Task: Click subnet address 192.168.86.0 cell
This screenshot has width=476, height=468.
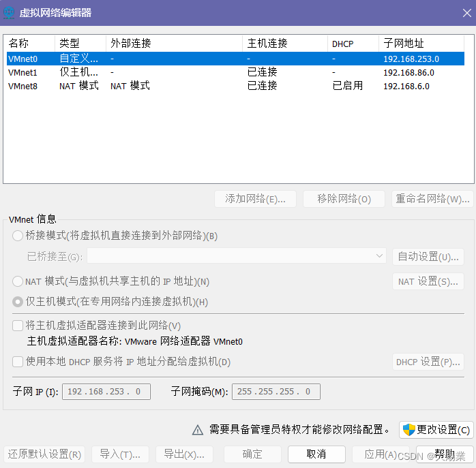Action: coord(408,73)
